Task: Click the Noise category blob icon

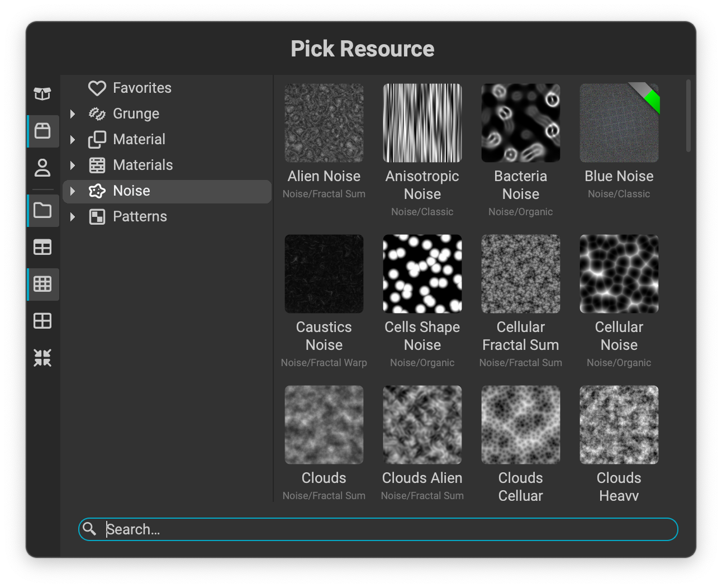Action: [97, 191]
